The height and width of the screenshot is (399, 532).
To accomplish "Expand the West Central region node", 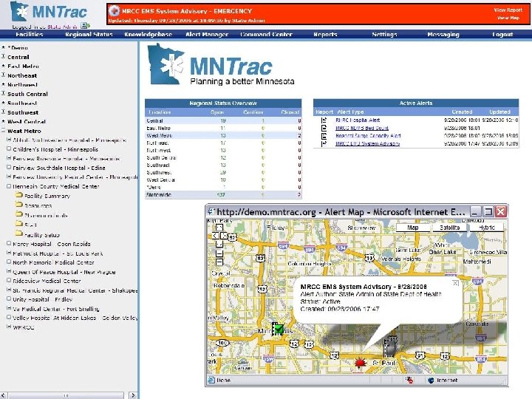I will tap(4, 121).
